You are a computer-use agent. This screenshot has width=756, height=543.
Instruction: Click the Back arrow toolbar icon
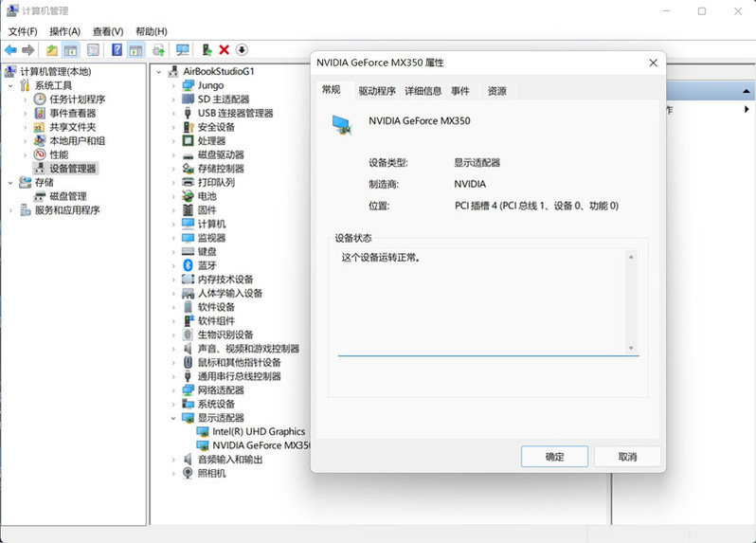point(10,49)
